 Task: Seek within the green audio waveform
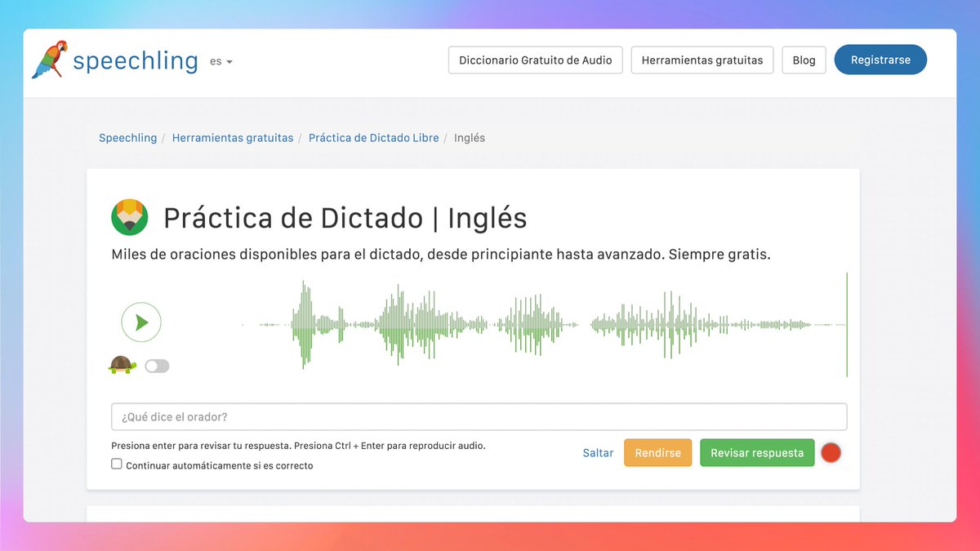[545, 324]
